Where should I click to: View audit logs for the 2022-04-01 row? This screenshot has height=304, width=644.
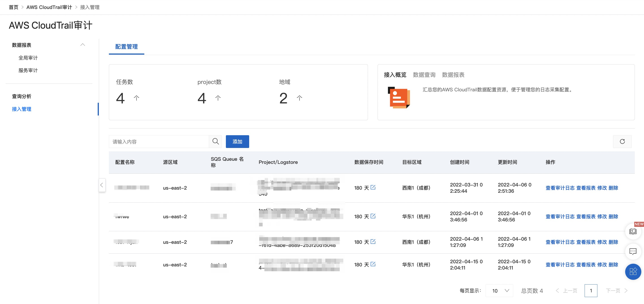[560, 216]
